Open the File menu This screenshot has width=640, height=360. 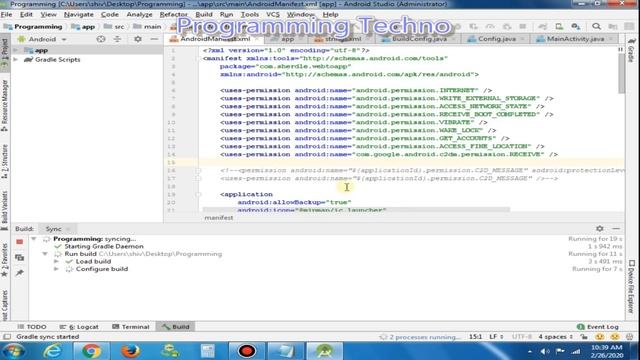click(7, 14)
